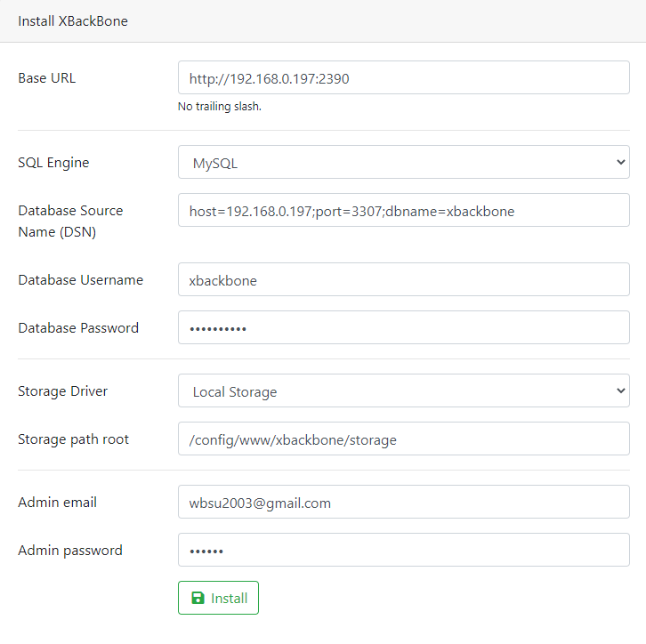646x644 pixels.
Task: Click the Admin email input
Action: coord(404,502)
